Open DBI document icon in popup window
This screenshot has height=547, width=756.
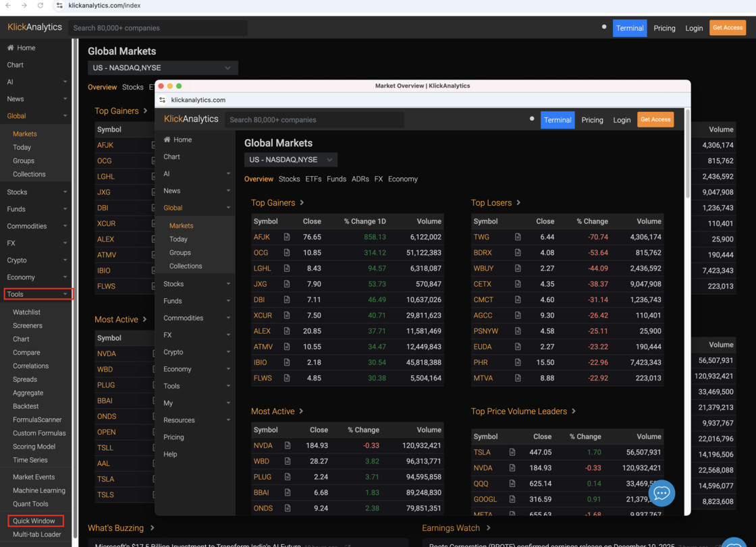pos(287,299)
